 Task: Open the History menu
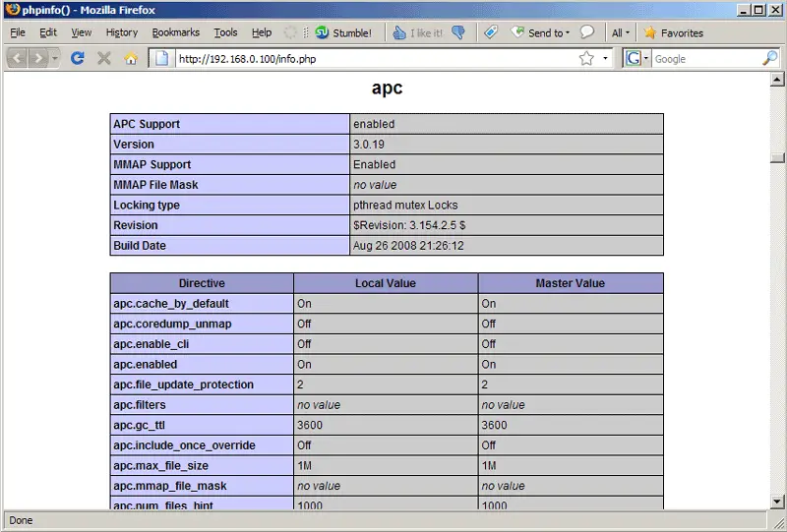122,32
